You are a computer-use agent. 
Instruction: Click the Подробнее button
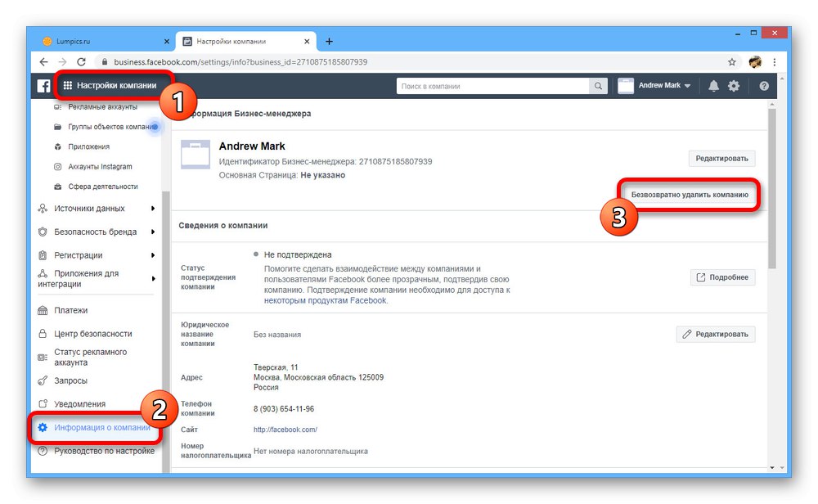tap(722, 277)
